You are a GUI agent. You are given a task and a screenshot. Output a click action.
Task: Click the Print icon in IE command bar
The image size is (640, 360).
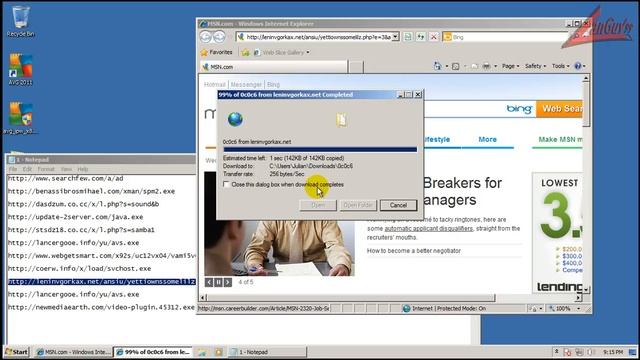[487, 66]
